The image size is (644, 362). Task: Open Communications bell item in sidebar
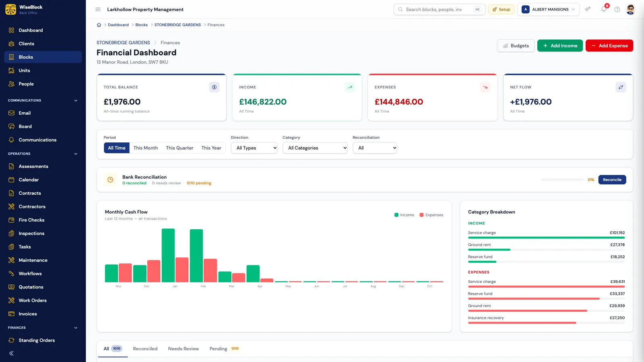[x=43, y=140]
